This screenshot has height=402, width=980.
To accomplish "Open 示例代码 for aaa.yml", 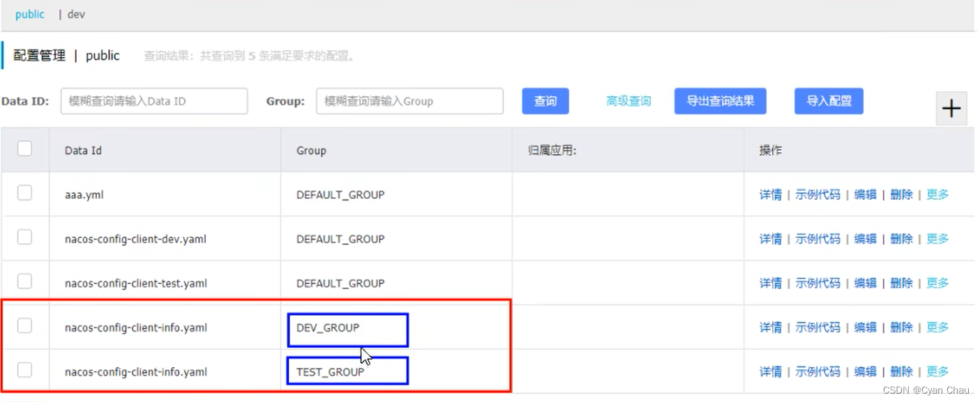I will click(818, 195).
